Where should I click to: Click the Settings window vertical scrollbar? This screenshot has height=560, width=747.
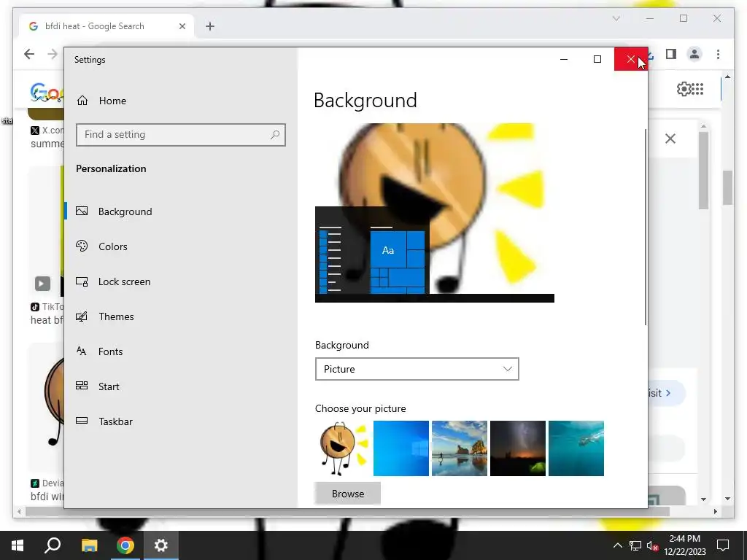(x=646, y=227)
